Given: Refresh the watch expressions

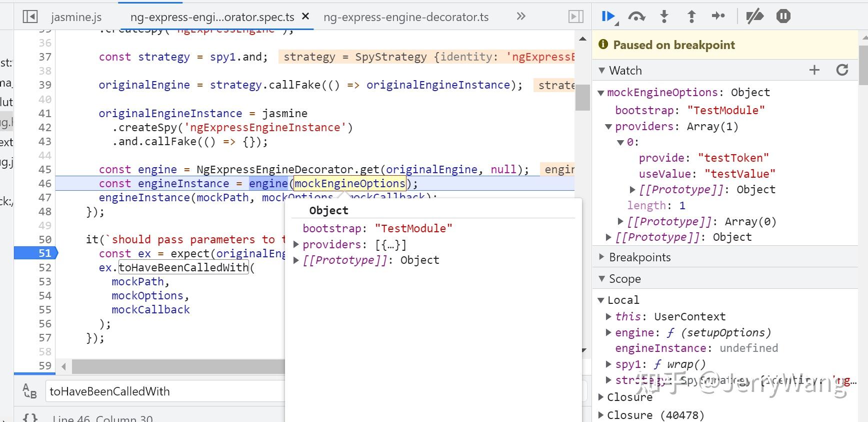Looking at the screenshot, I should click(842, 70).
